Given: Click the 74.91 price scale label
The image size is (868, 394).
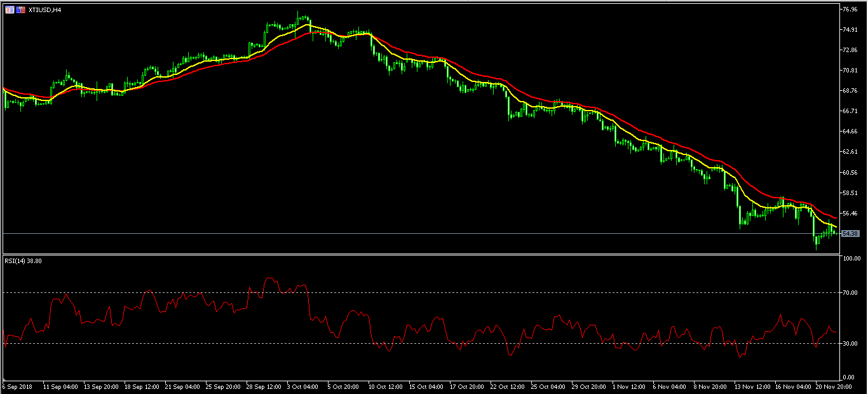Looking at the screenshot, I should [850, 30].
